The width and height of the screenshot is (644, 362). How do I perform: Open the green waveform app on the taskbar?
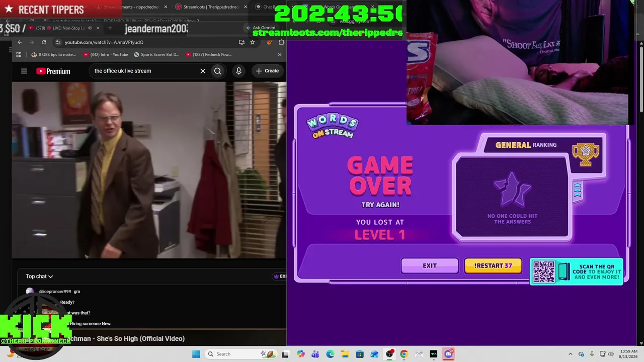coord(434,354)
